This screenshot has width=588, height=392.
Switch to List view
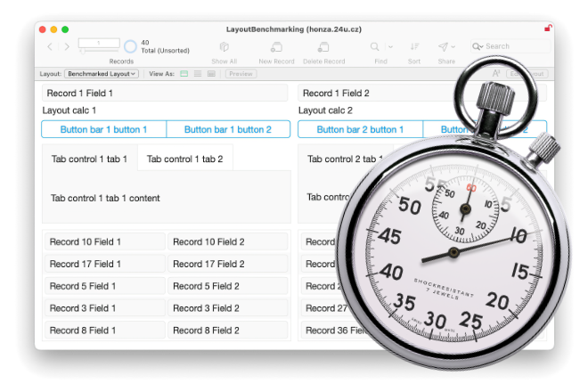[x=198, y=74]
